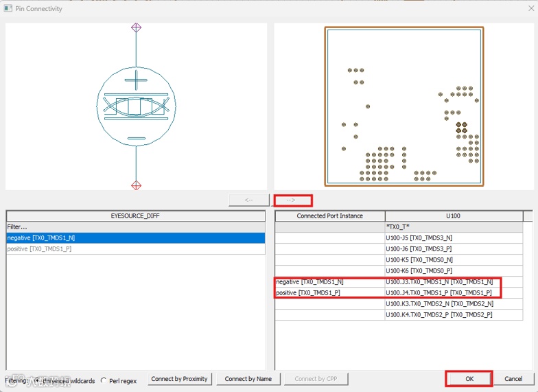Select row U100.K4.TX0_TMDS2_P
The height and width of the screenshot is (392, 538).
click(x=454, y=314)
